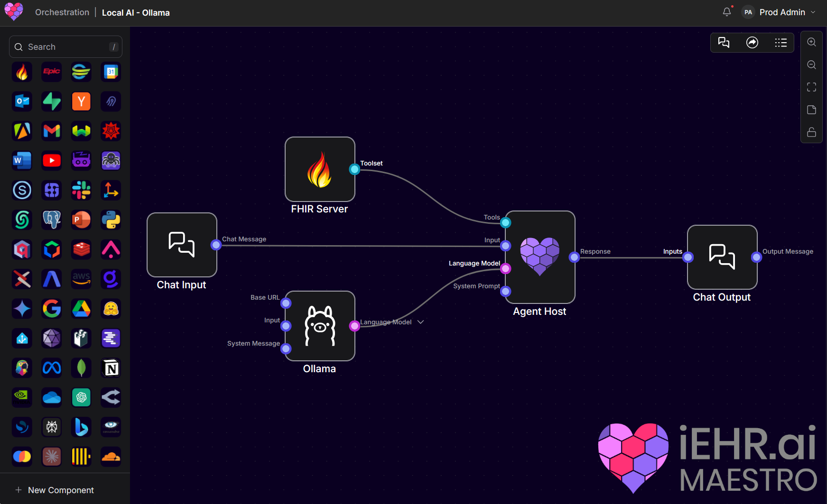
Task: Select the Ollama node
Action: [320, 326]
